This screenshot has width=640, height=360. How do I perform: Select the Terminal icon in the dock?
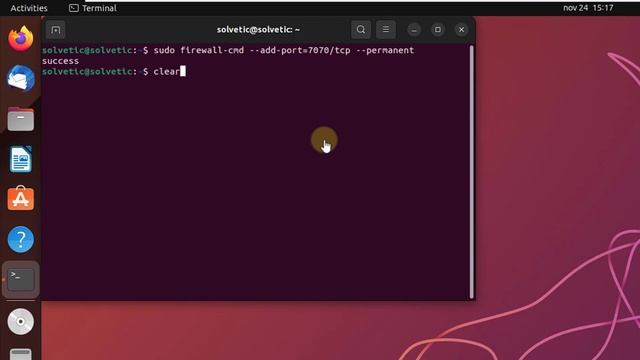(20, 280)
